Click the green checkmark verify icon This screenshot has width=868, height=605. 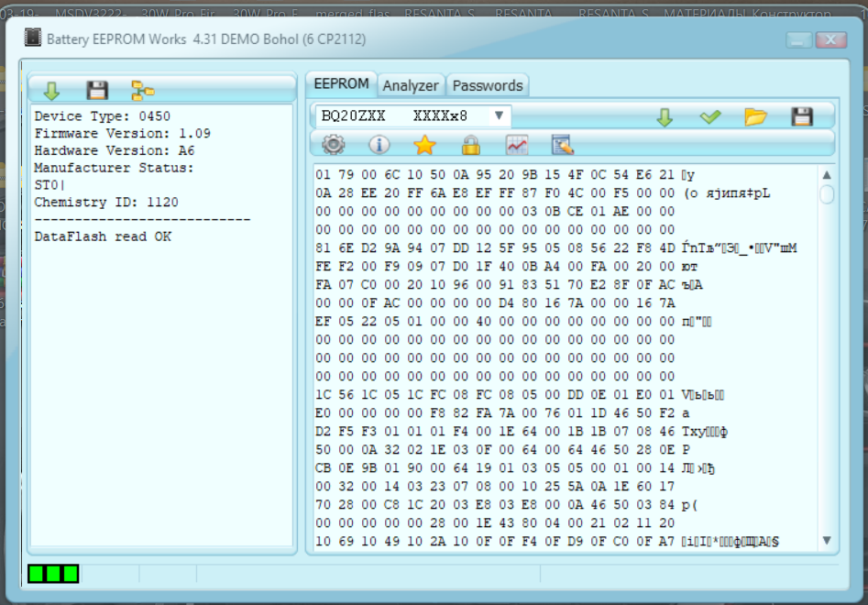pos(709,116)
